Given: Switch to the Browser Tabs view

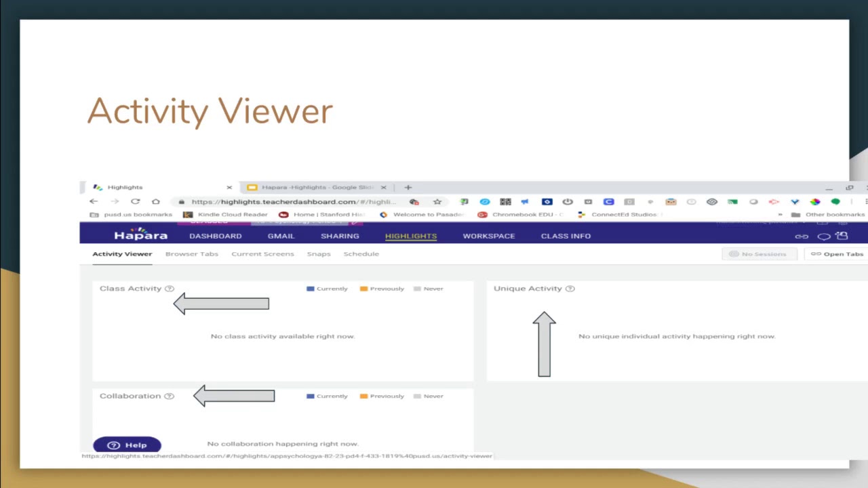Looking at the screenshot, I should [192, 254].
